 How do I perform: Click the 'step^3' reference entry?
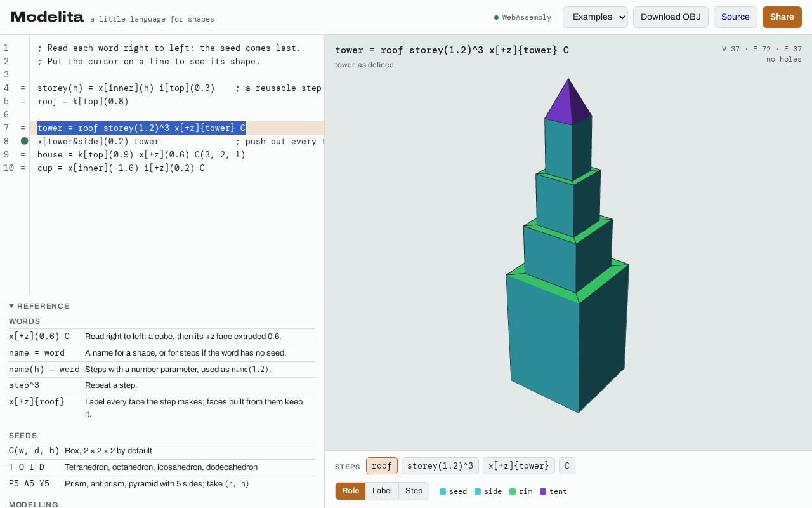(x=162, y=385)
